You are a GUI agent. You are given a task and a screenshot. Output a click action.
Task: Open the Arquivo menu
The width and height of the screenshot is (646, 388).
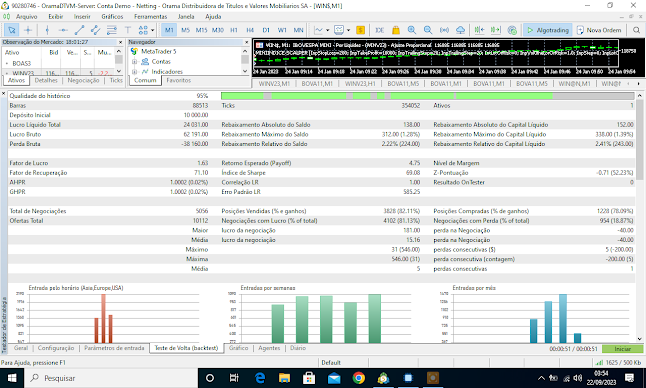(27, 16)
